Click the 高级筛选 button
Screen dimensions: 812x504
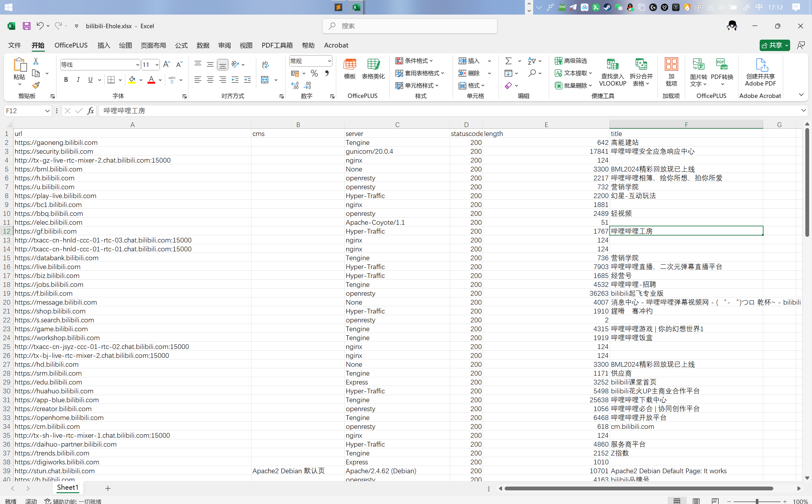click(x=571, y=61)
